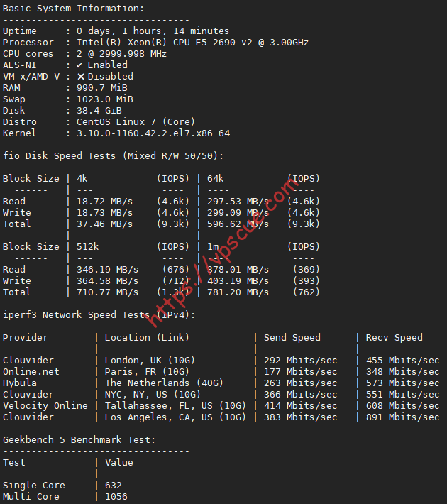Click Velocity Online provider entry

point(45,406)
